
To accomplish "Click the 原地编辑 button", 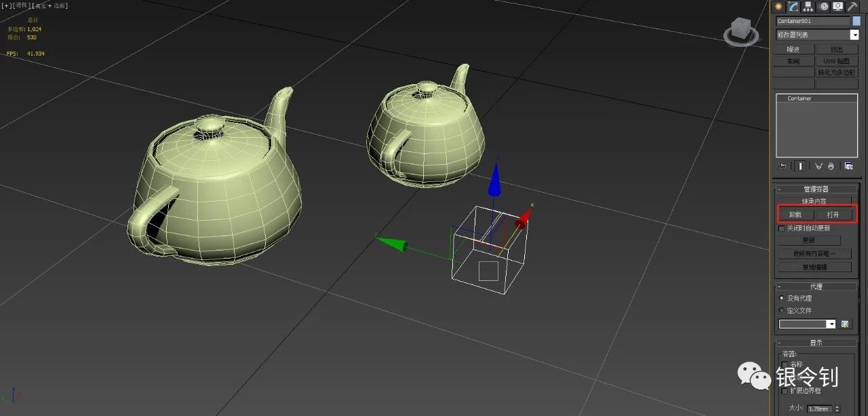I will [814, 267].
